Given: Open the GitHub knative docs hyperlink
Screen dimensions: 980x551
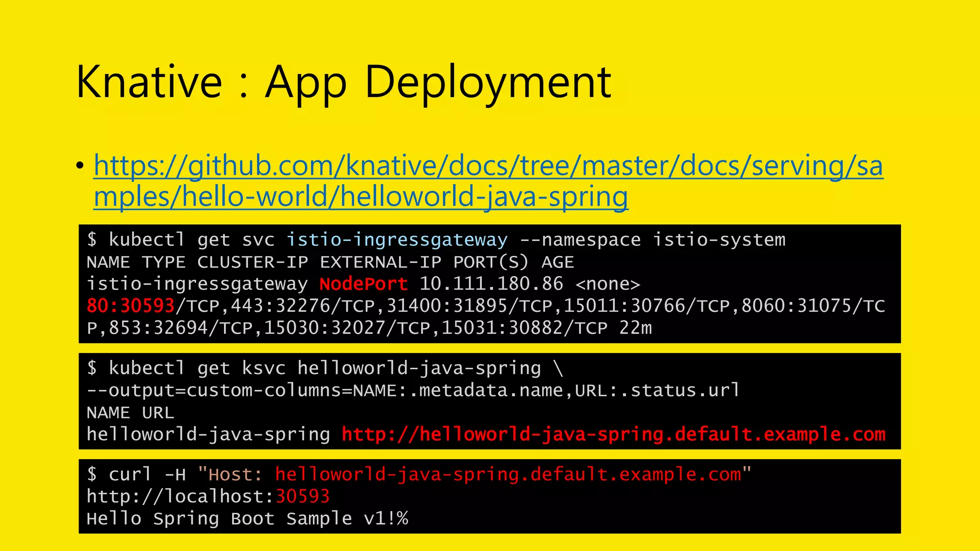Looking at the screenshot, I should point(488,181).
